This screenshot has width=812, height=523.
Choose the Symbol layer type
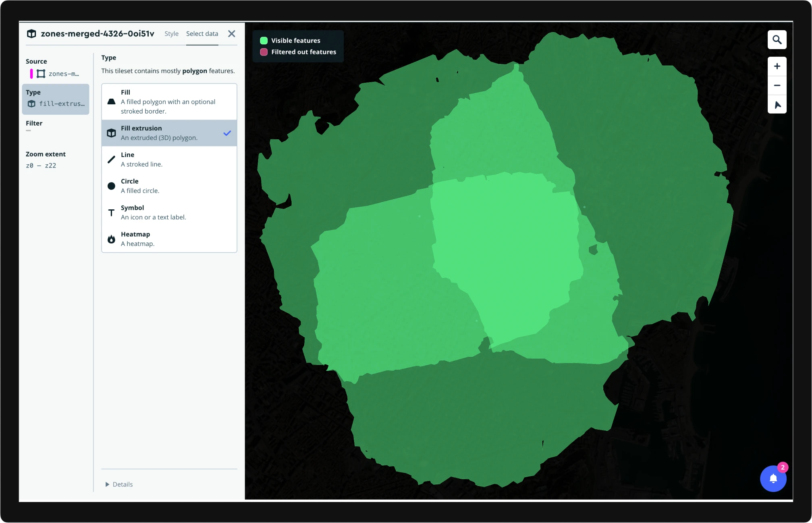click(169, 213)
